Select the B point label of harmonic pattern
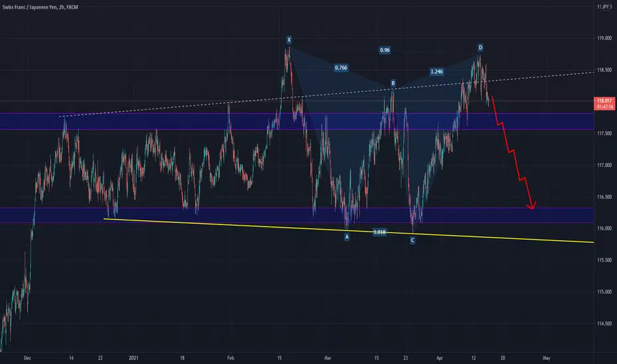This screenshot has height=364, width=617. coord(393,83)
